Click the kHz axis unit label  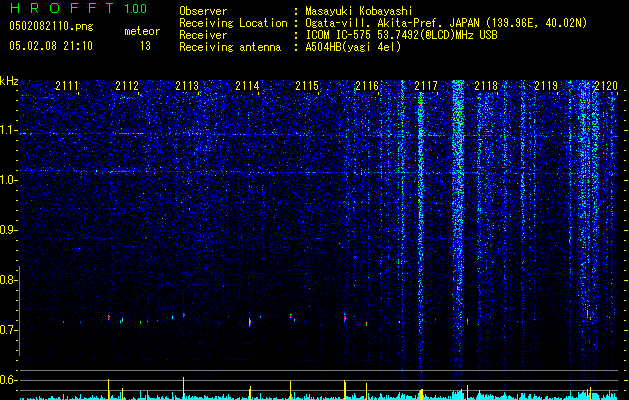pyautogui.click(x=9, y=81)
